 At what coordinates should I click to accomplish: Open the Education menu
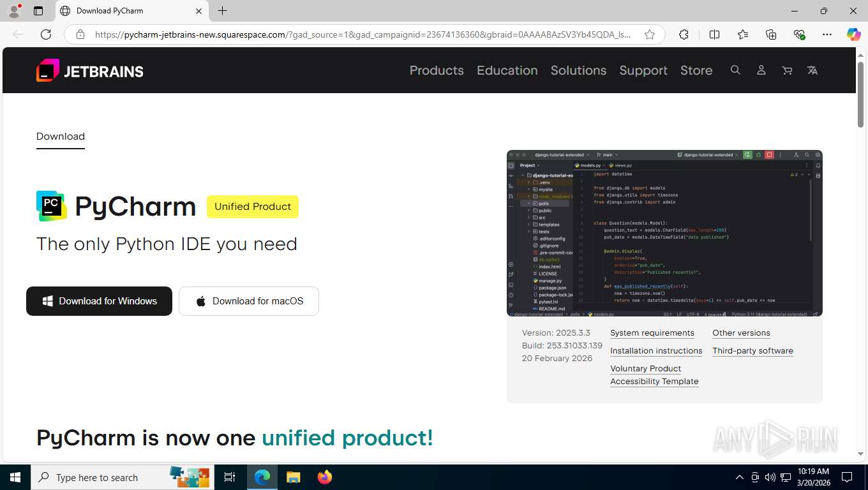click(507, 70)
